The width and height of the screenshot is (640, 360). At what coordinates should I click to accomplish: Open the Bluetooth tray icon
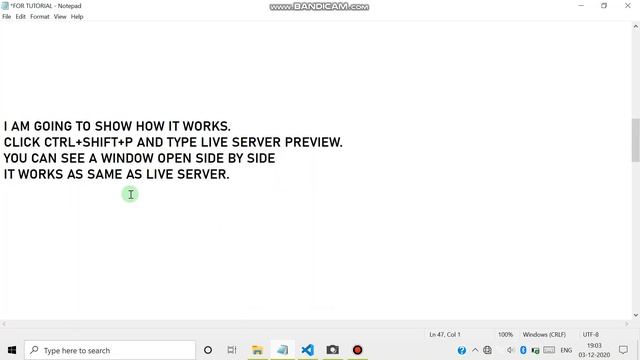point(523,350)
